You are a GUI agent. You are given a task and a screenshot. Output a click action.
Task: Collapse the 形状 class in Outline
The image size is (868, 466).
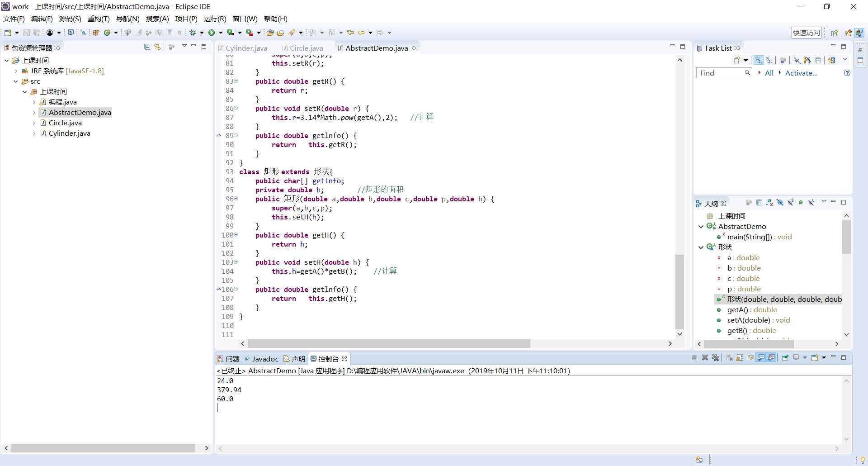(701, 247)
